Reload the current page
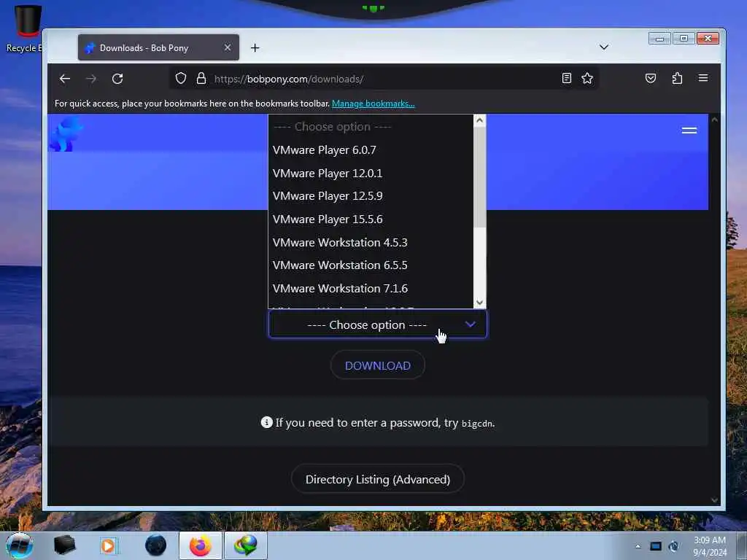This screenshot has width=747, height=560. 117,79
